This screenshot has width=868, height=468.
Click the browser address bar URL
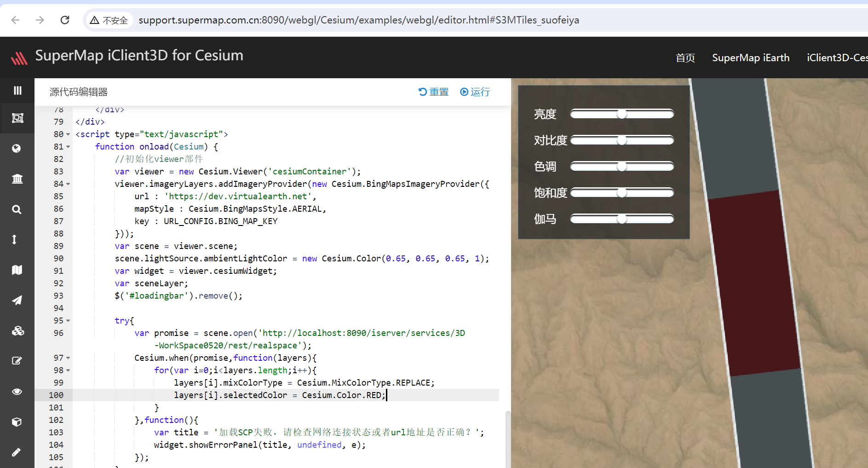tap(359, 20)
